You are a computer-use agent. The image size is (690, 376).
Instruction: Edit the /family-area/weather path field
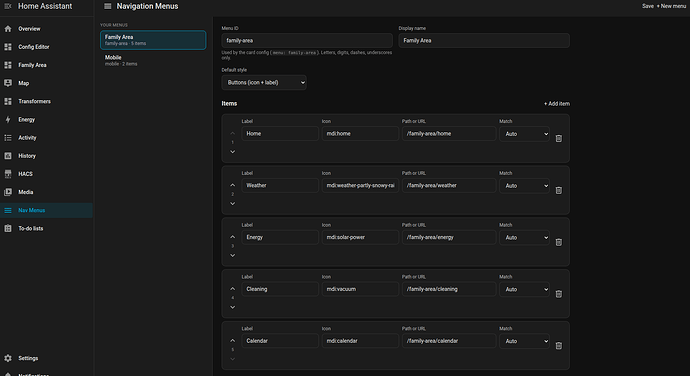tap(449, 185)
